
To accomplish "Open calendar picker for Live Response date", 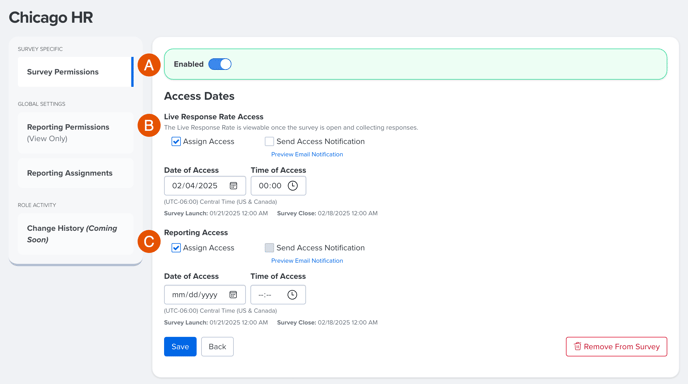I will (233, 186).
